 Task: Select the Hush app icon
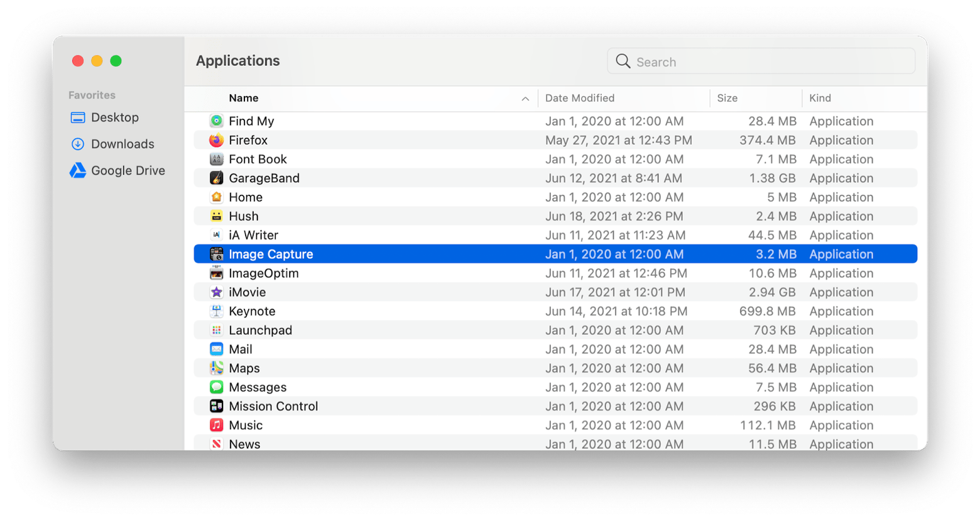216,216
